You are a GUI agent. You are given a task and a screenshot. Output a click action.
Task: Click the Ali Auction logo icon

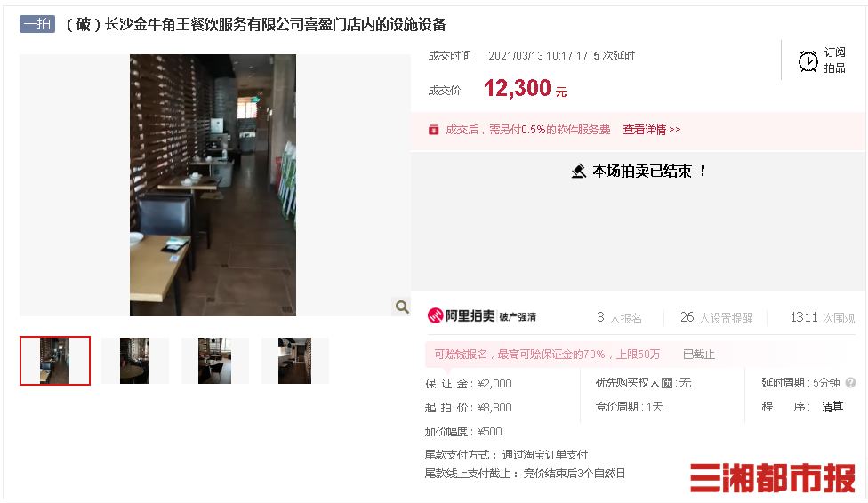click(x=435, y=316)
